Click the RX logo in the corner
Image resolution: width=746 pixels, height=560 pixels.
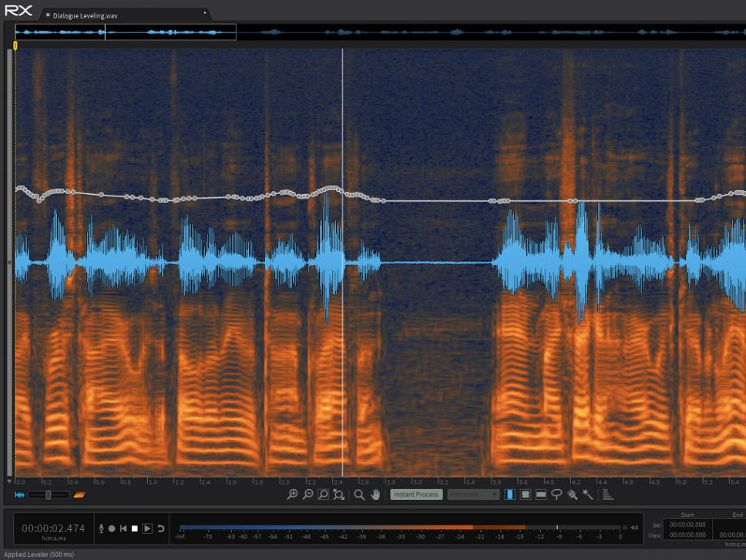point(17,10)
